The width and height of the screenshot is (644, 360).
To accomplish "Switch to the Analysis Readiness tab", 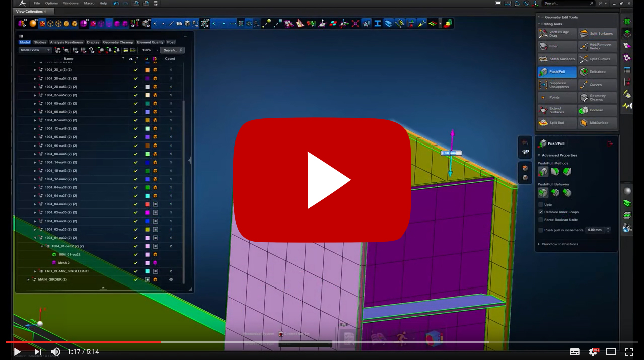I will pos(66,42).
